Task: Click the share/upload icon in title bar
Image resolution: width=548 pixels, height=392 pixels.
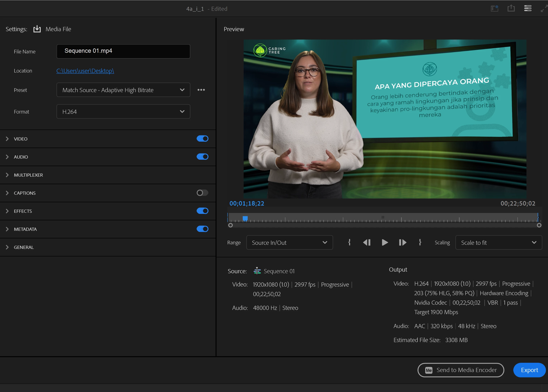Action: click(x=511, y=9)
